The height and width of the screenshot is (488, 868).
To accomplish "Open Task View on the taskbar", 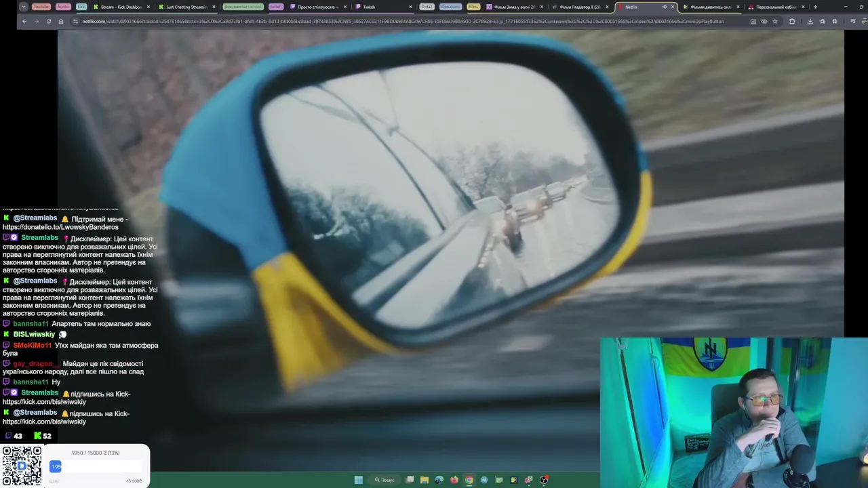I will pyautogui.click(x=410, y=480).
